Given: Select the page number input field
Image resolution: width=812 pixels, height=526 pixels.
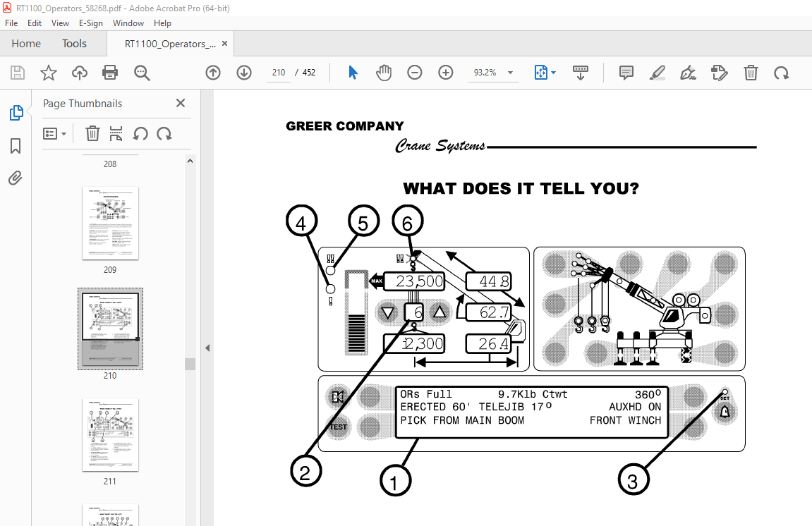Looking at the screenshot, I should 278,72.
